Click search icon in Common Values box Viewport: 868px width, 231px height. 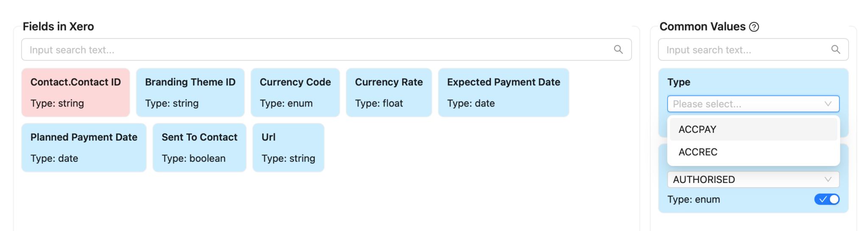835,50
